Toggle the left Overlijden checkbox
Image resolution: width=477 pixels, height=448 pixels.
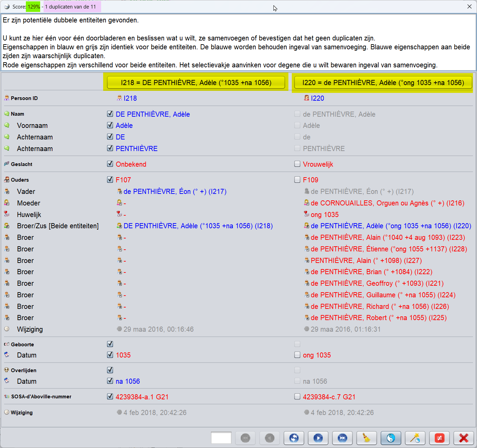(110, 370)
